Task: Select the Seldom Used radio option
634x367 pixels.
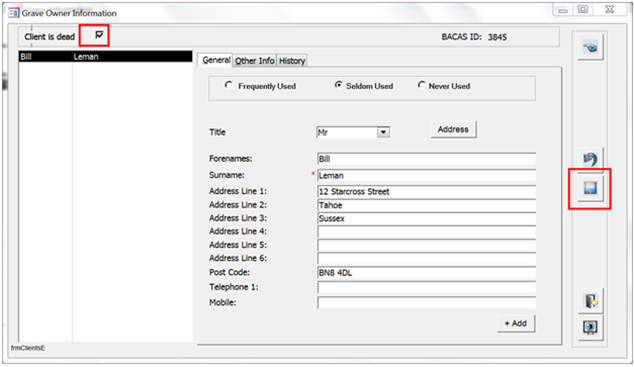Action: (x=338, y=85)
